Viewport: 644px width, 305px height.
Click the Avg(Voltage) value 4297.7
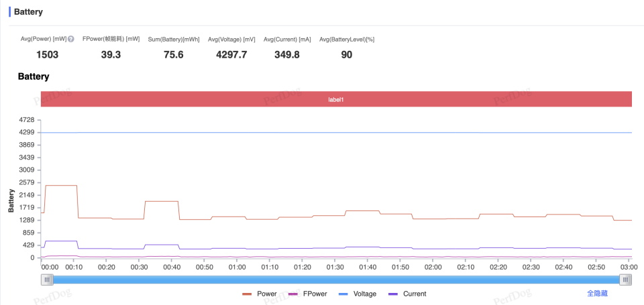tap(231, 54)
